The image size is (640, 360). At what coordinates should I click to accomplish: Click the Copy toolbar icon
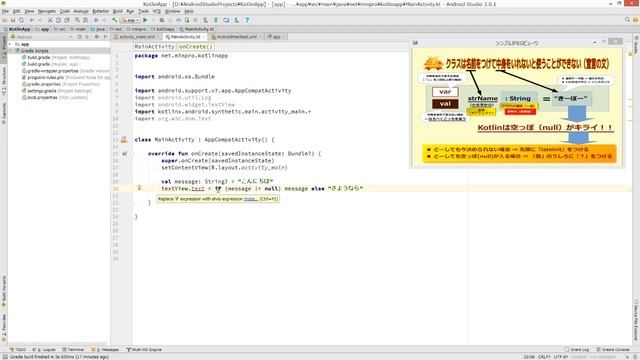58,20
